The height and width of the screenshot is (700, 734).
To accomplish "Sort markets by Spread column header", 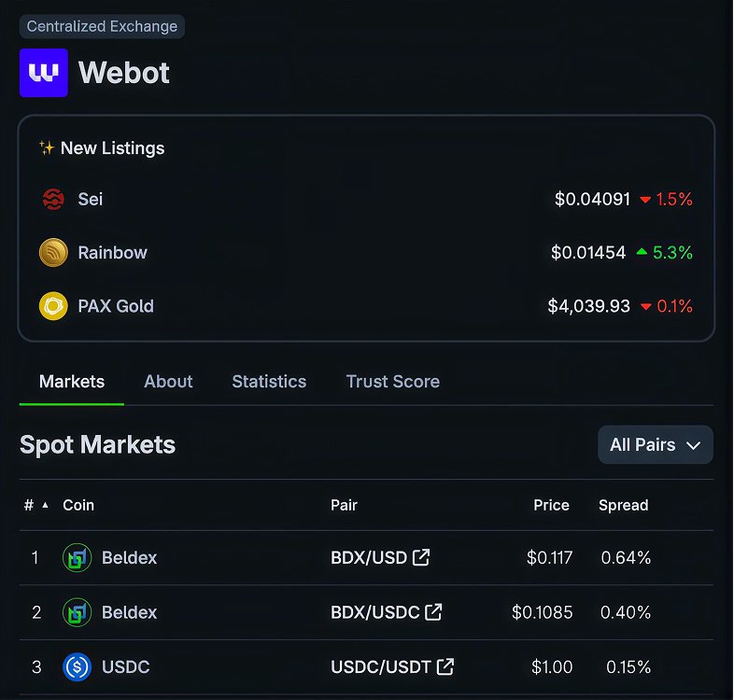I will coord(624,505).
